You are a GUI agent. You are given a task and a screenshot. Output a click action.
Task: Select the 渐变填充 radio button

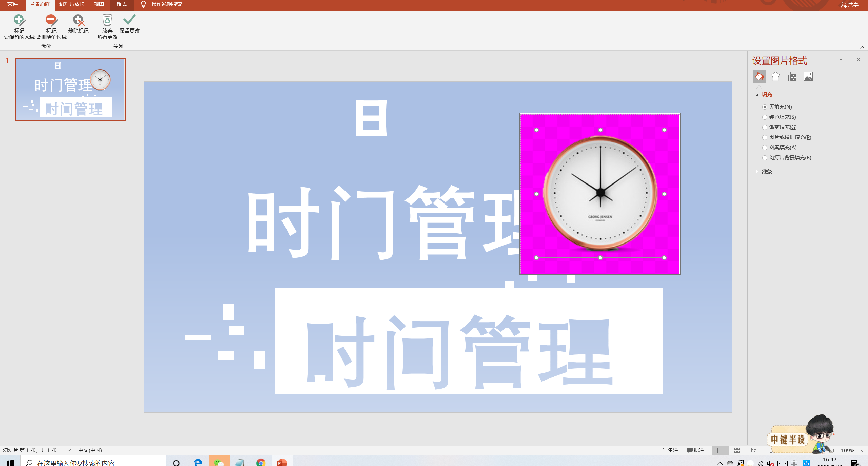click(x=764, y=127)
